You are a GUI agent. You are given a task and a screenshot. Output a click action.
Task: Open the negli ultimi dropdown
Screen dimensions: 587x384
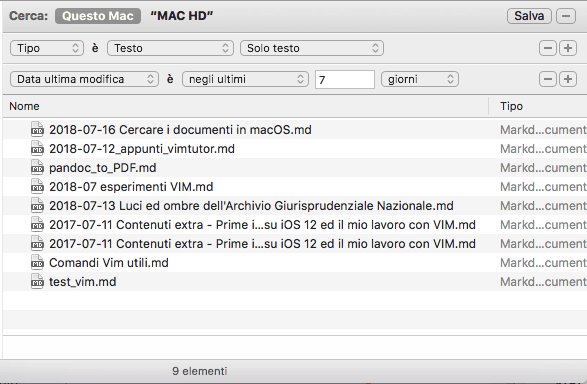click(x=245, y=79)
